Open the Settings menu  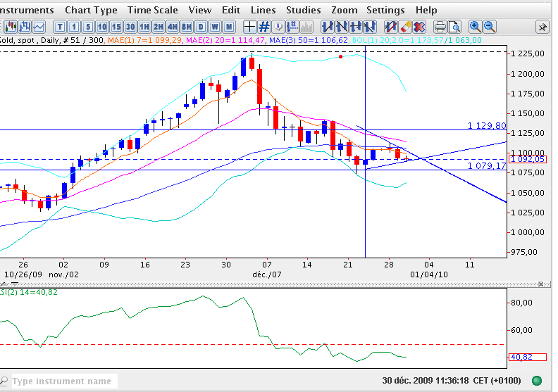[385, 10]
